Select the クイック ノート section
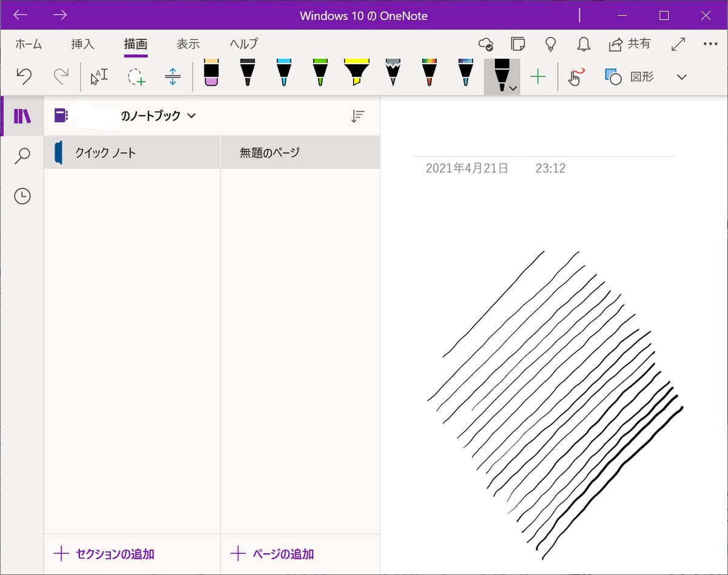The image size is (728, 575). pos(132,152)
